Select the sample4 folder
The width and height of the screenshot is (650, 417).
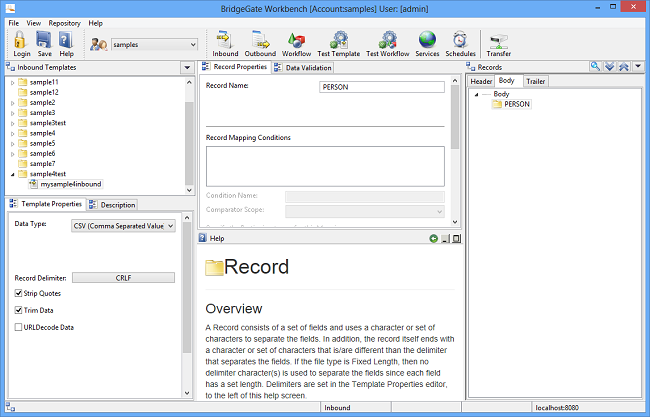pos(37,133)
